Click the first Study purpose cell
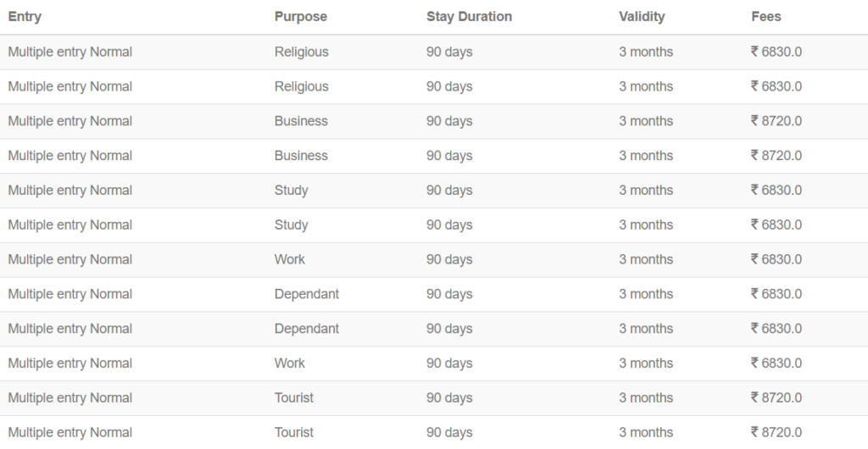Image resolution: width=868 pixels, height=449 pixels. pyautogui.click(x=291, y=191)
